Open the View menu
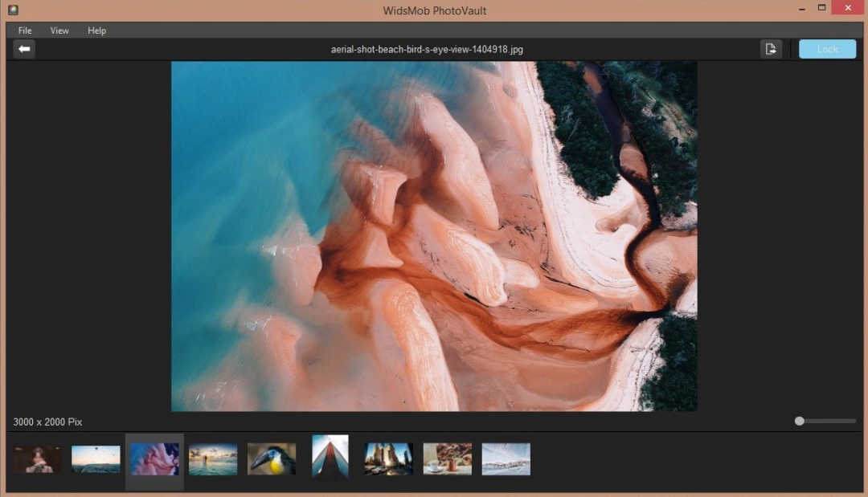 click(59, 31)
